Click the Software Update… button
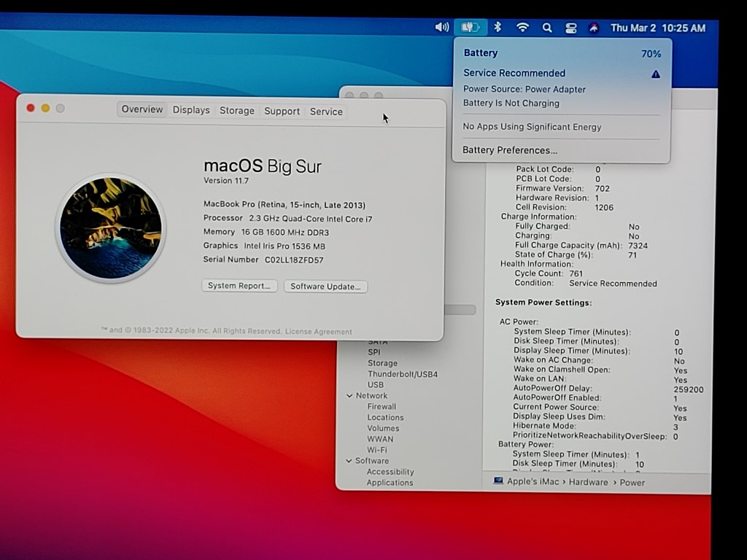 (325, 286)
